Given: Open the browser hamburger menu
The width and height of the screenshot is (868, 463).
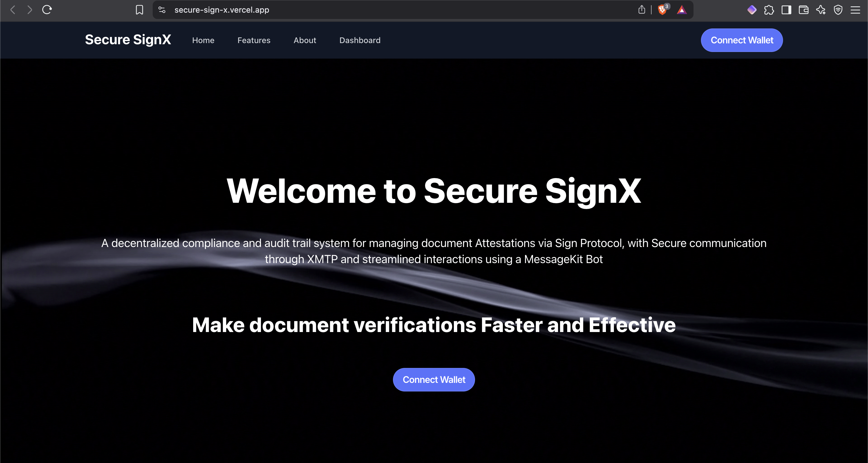Looking at the screenshot, I should point(855,10).
